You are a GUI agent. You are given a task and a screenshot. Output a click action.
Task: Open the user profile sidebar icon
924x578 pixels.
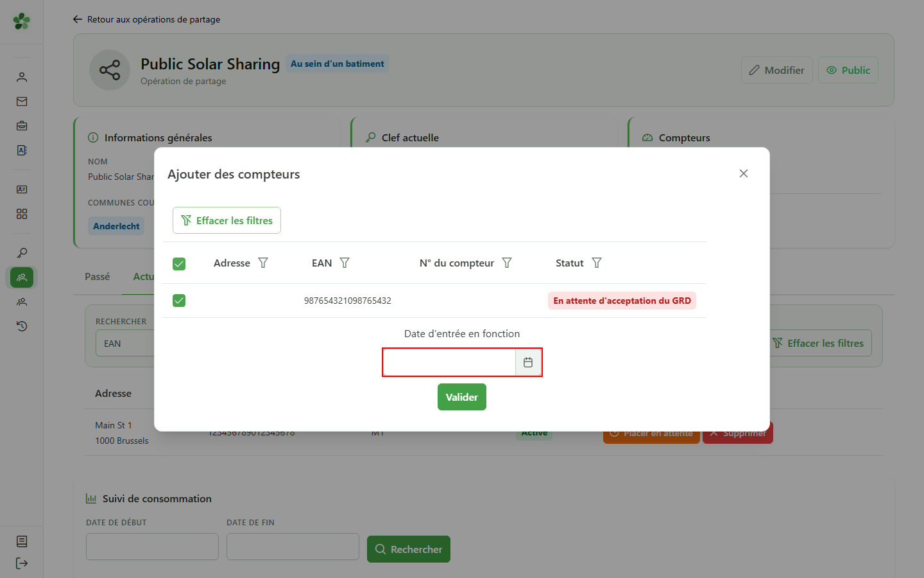(22, 77)
